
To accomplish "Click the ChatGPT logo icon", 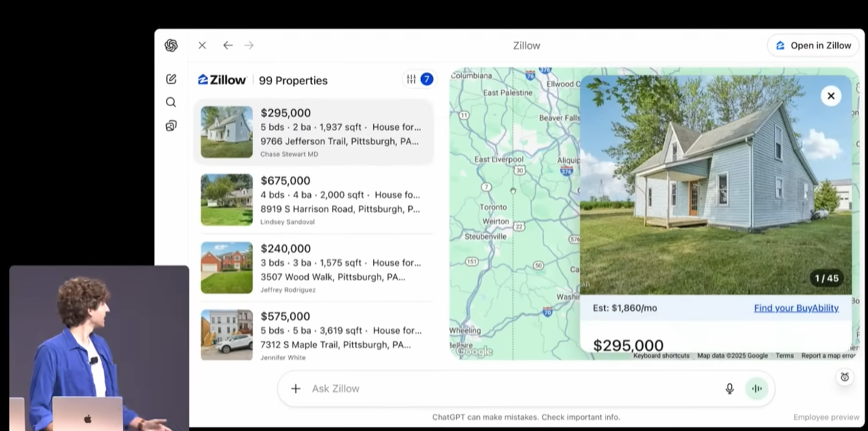I will point(171,46).
